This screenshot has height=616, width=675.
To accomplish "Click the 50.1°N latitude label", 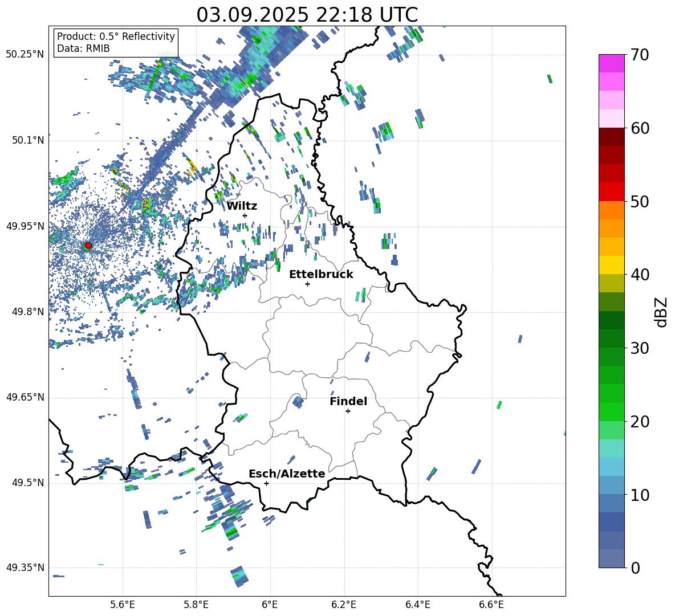I will coord(28,140).
